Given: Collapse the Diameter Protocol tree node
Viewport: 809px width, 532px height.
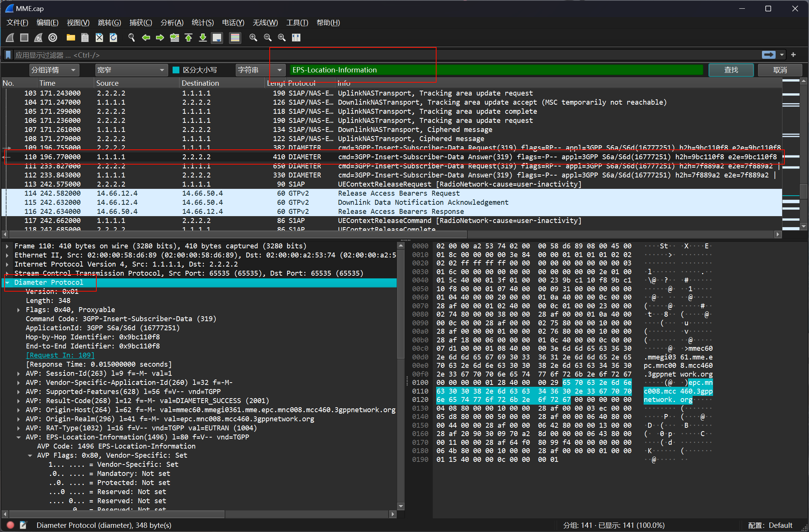Looking at the screenshot, I should pos(8,282).
